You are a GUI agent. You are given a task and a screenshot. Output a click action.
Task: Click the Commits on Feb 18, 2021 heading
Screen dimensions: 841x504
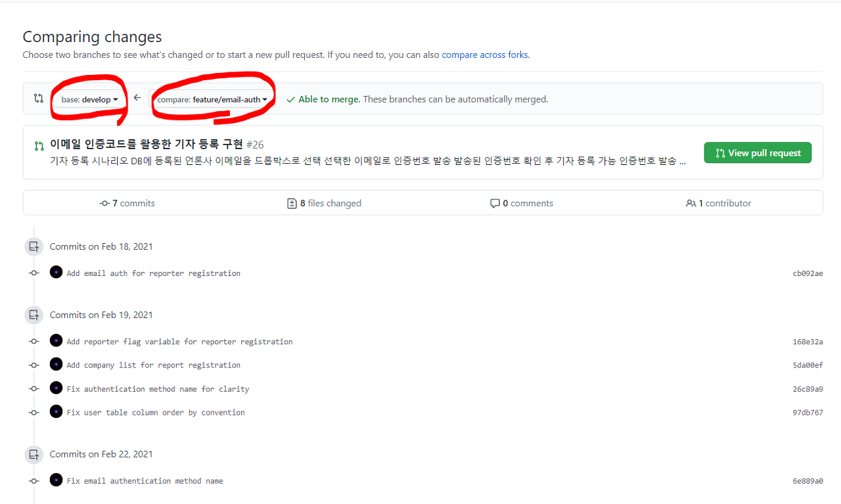[x=101, y=246]
